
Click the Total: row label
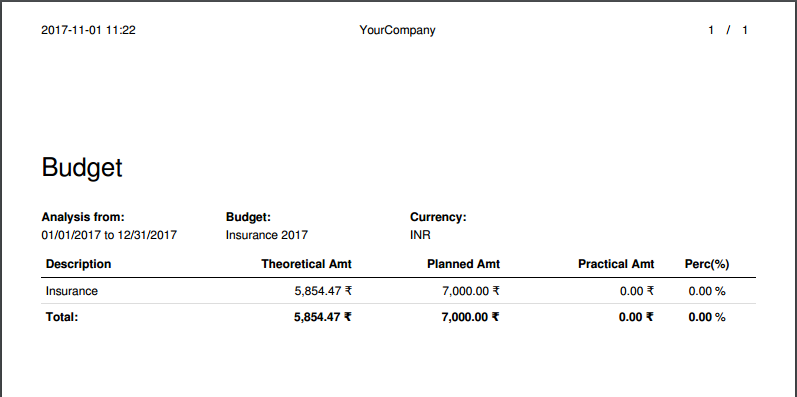point(62,317)
